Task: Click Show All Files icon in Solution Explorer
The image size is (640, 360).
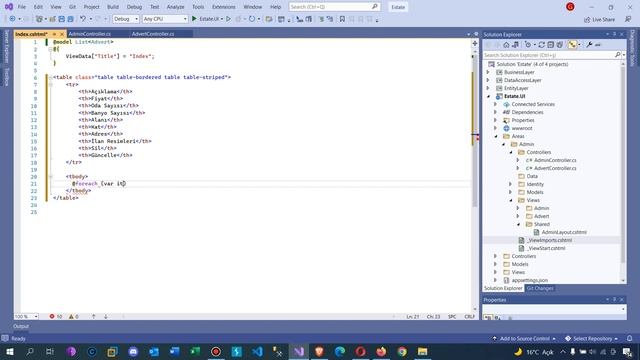Action: (x=560, y=45)
